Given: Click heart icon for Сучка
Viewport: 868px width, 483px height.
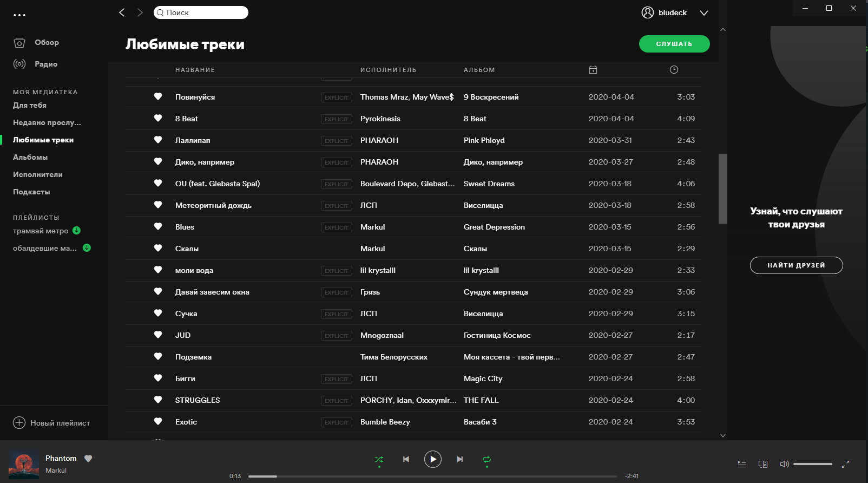Looking at the screenshot, I should [x=158, y=313].
